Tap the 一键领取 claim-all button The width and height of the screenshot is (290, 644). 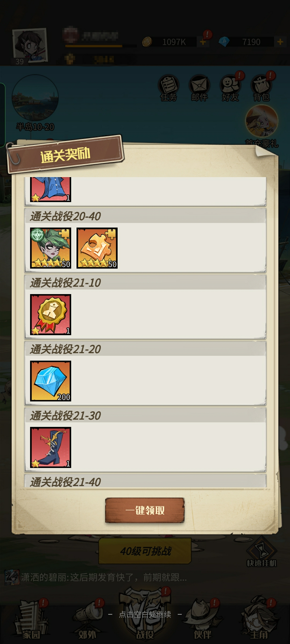click(x=145, y=510)
